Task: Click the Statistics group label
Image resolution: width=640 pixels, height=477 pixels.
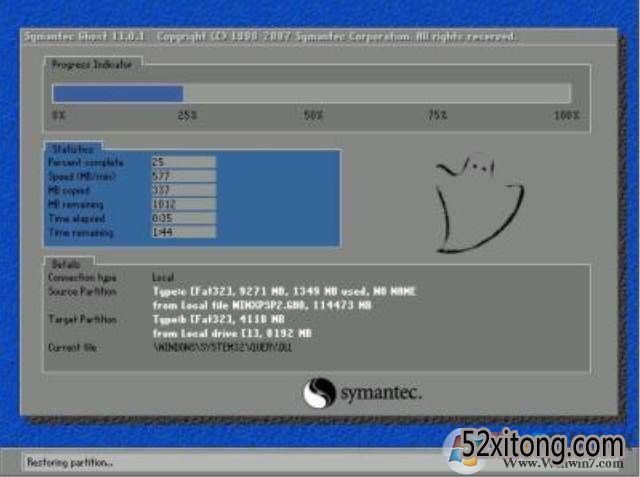Action: [x=73, y=149]
